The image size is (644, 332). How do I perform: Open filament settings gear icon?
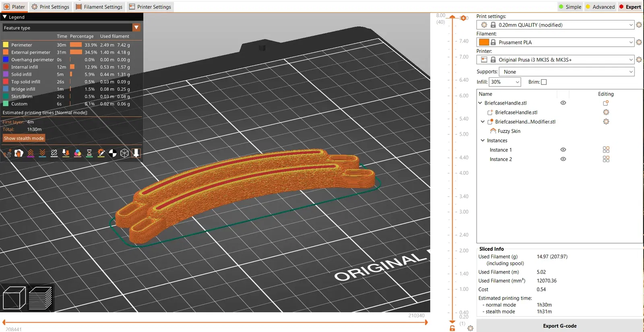(x=639, y=42)
